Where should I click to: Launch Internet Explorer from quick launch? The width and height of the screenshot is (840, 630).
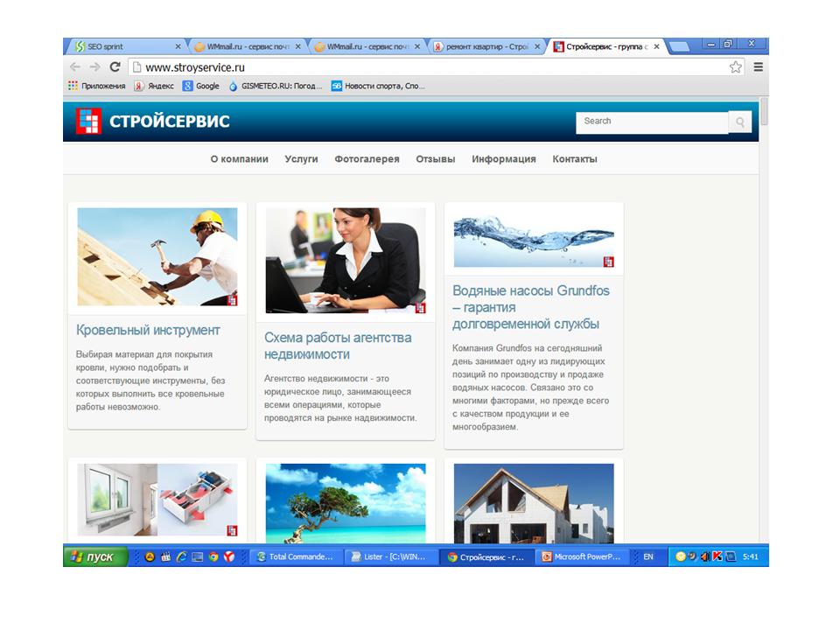[x=182, y=556]
